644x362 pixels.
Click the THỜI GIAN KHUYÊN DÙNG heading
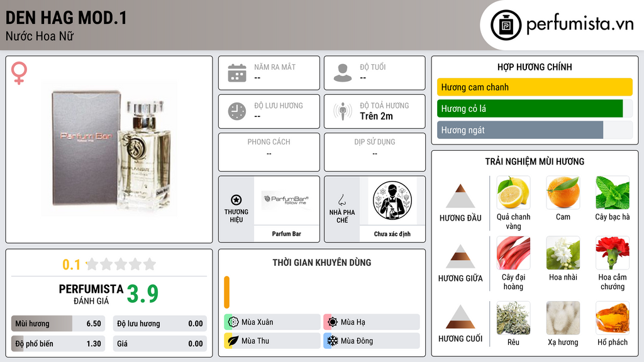pos(322,262)
